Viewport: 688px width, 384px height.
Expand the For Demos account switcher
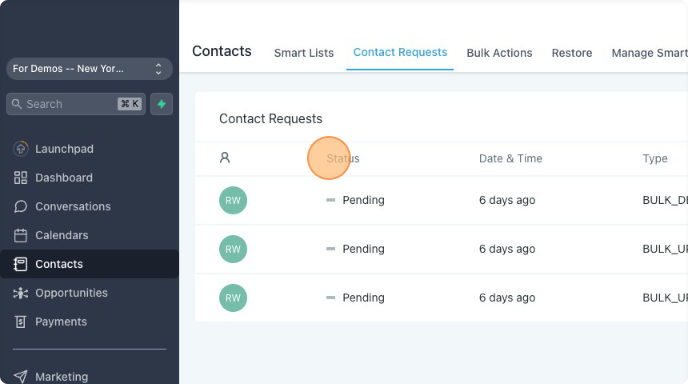(x=90, y=69)
